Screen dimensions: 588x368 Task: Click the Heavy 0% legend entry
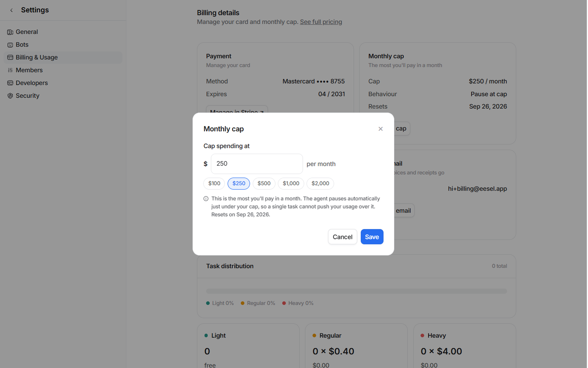(x=298, y=303)
